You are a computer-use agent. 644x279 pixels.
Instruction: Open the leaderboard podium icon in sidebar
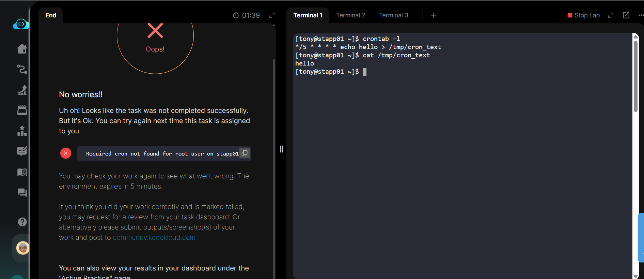point(22,131)
